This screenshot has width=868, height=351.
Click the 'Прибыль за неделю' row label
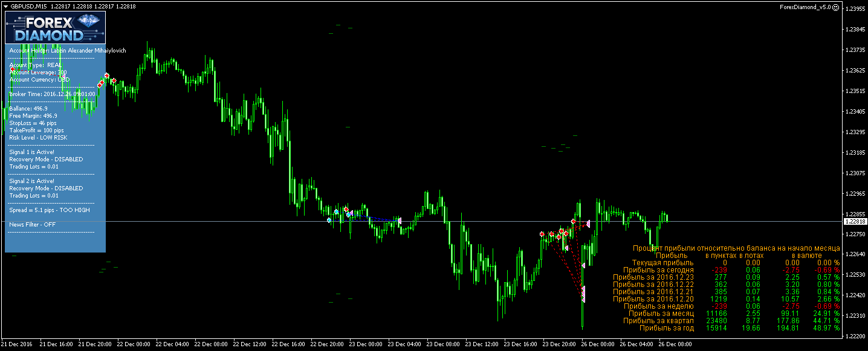tap(659, 306)
